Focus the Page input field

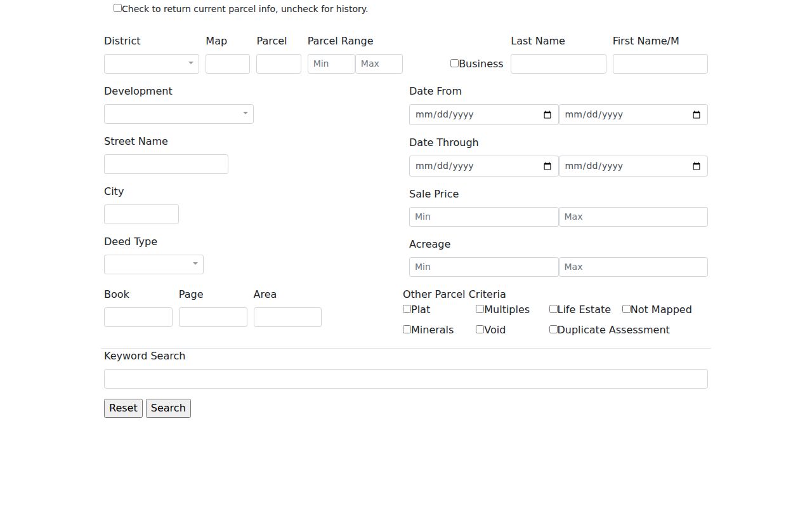[213, 317]
